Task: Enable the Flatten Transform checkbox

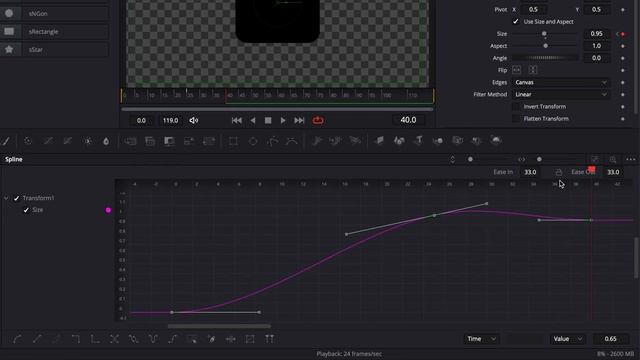Action: pyautogui.click(x=516, y=119)
